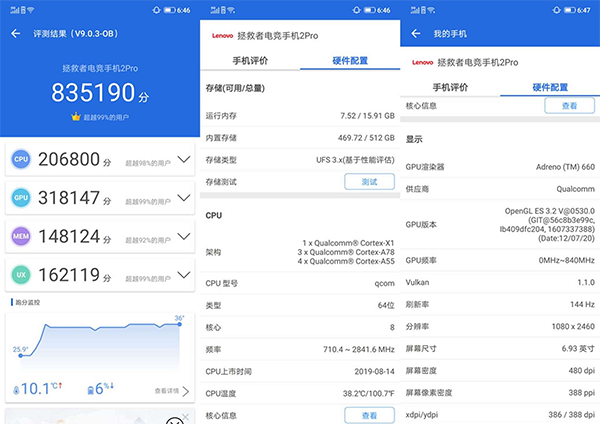The image size is (600, 424).
Task: Tap the thermometer icon beside 10.1°C
Action: coord(16,390)
